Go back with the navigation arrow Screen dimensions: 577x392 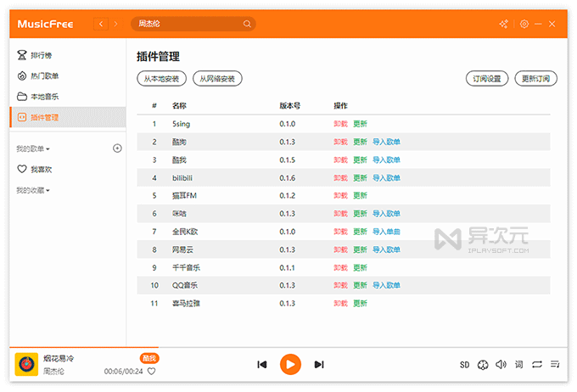tap(101, 24)
